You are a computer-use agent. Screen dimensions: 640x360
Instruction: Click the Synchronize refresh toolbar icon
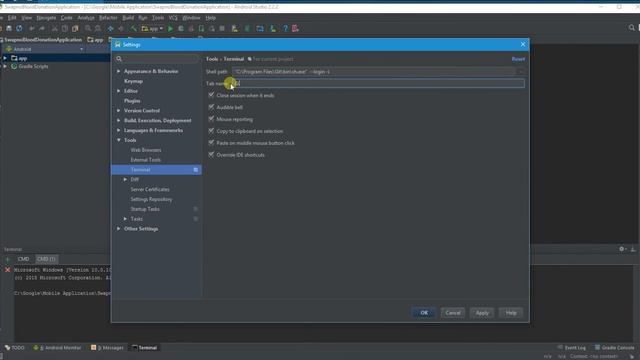pos(19,29)
